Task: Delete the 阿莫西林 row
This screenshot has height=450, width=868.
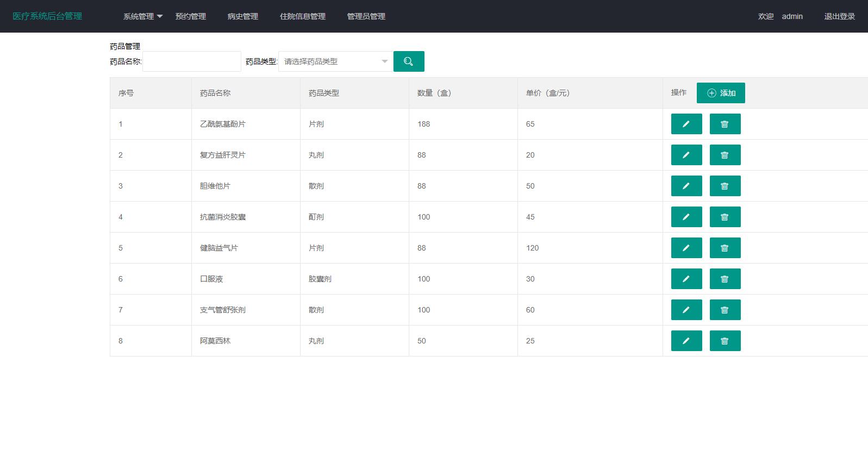Action: pos(725,341)
